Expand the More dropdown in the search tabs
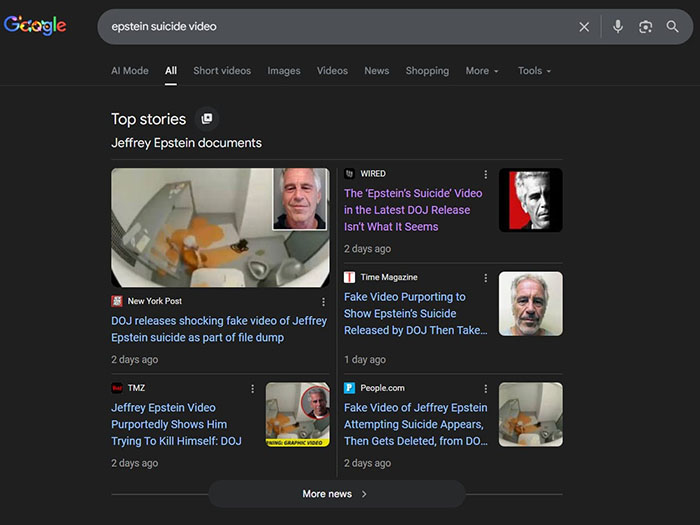This screenshot has width=700, height=525. point(482,71)
